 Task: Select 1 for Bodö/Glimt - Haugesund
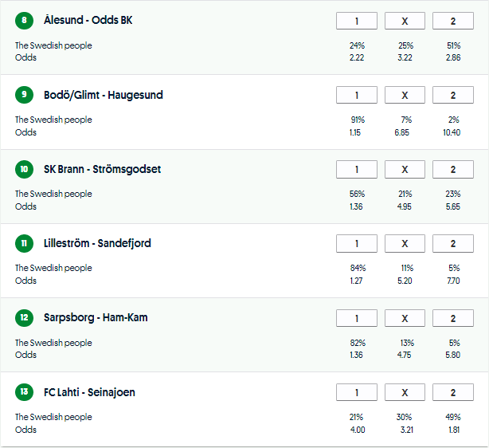tap(357, 96)
